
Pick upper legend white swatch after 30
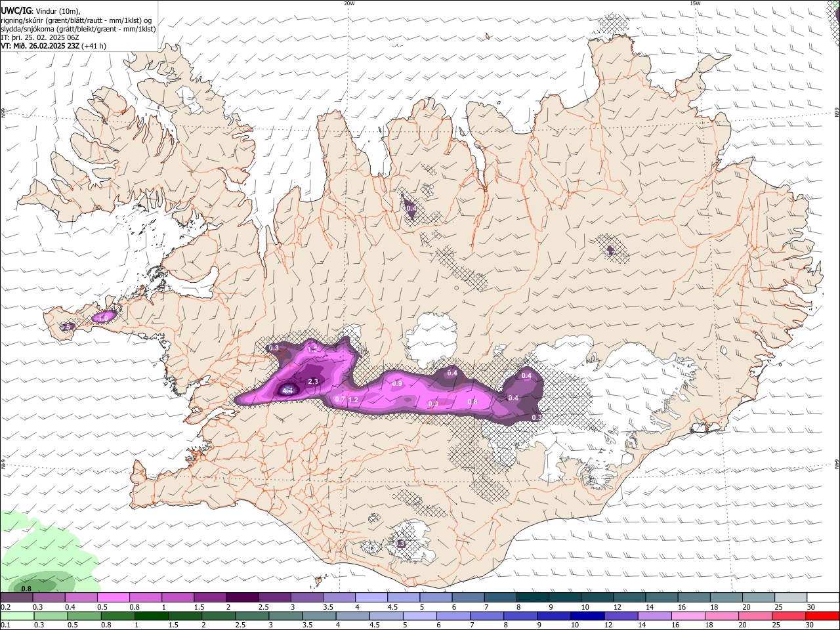[823, 597]
